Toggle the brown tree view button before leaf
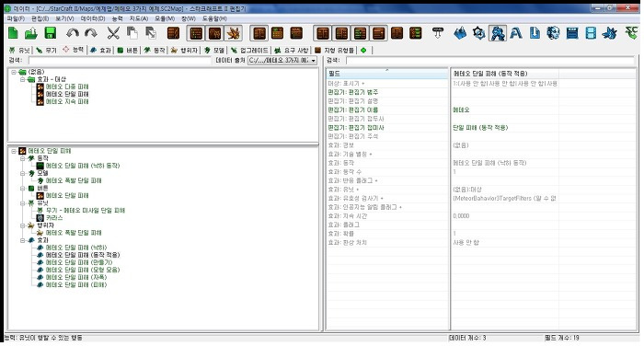The height and width of the screenshot is (346, 644). 214,33
